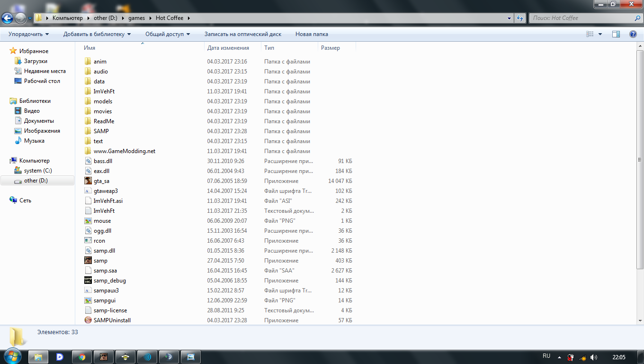The image size is (644, 364).
Task: Select the samp_debug application icon
Action: click(88, 281)
